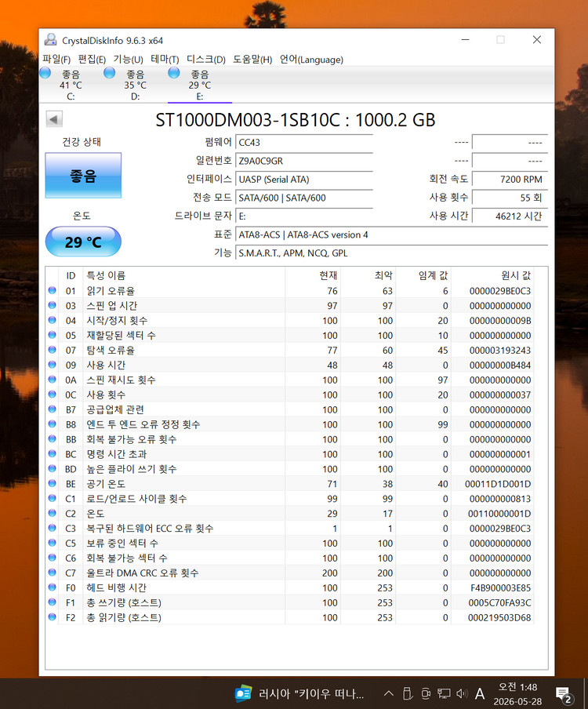Click the interface field UASP (Serial ATA)
This screenshot has width=588, height=709.
pyautogui.click(x=303, y=180)
